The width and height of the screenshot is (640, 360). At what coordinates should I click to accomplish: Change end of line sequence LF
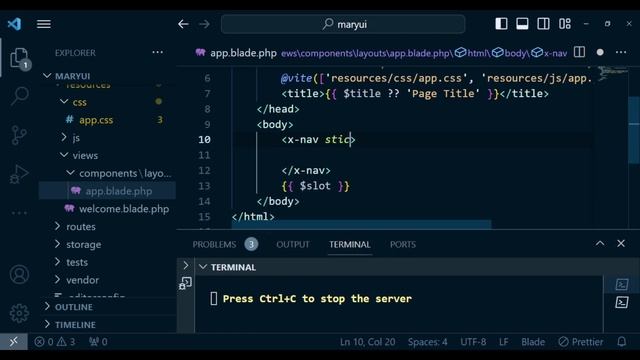pyautogui.click(x=504, y=342)
